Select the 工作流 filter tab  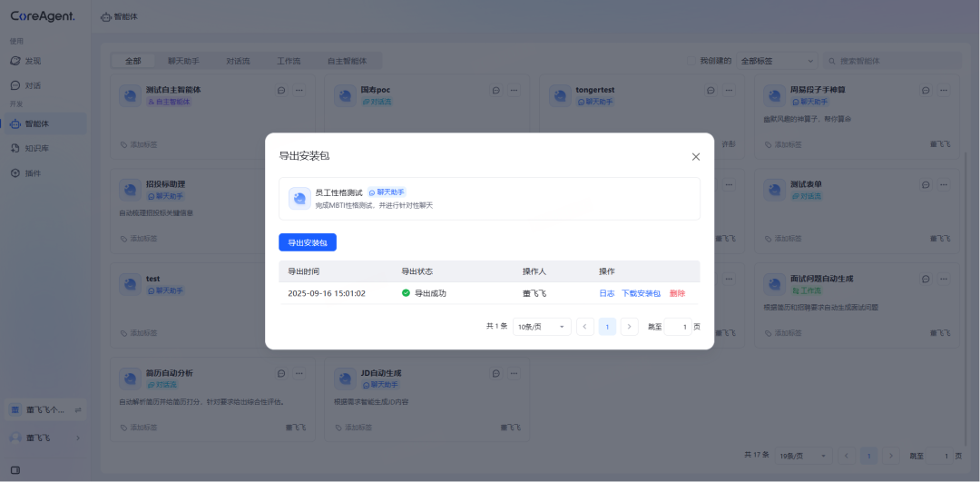(x=289, y=61)
